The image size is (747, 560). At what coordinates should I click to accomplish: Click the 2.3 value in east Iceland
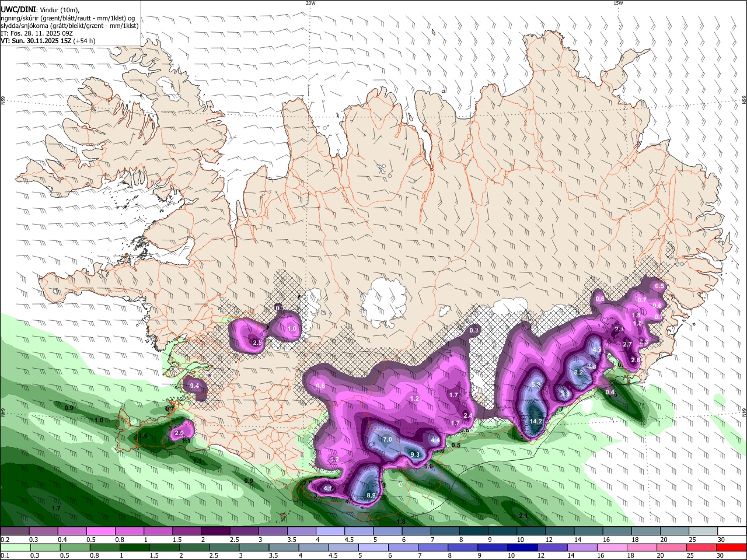(x=644, y=342)
